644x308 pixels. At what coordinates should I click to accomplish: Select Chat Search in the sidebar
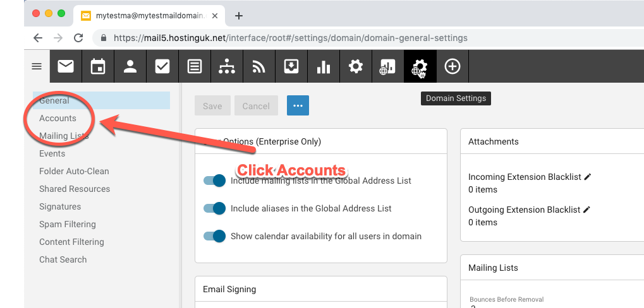click(x=63, y=259)
